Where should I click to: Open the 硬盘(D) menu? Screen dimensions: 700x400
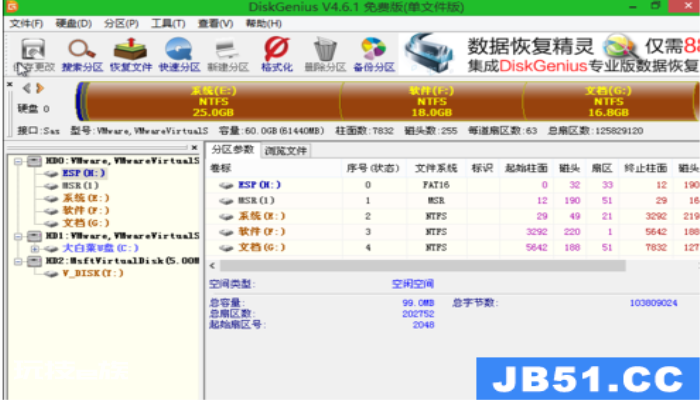(x=74, y=23)
